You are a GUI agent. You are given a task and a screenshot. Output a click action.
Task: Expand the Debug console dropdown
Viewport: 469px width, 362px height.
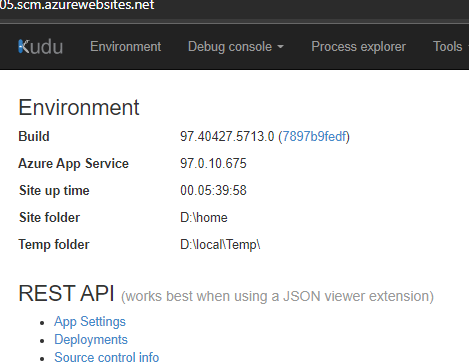[x=236, y=47]
